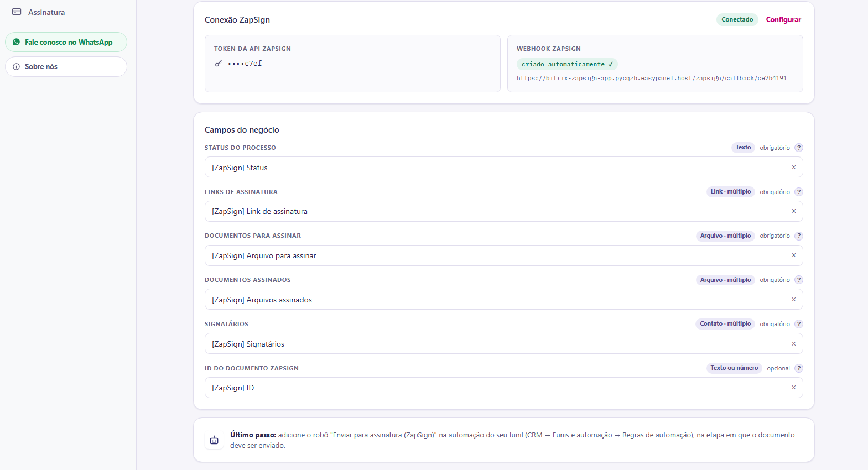Screen dimensions: 868x470
Task: Click the Assinatura card icon
Action: click(x=17, y=12)
